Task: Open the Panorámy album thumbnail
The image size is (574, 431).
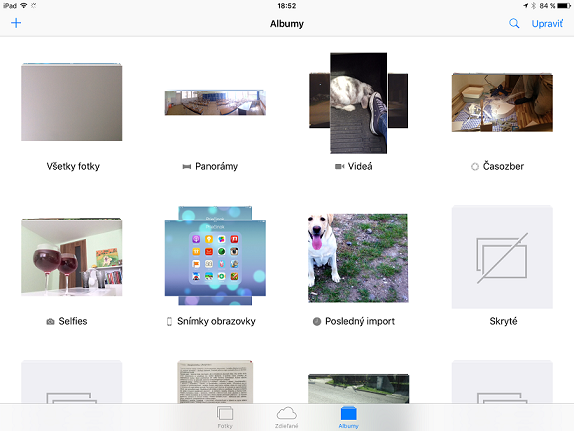Action: [215, 103]
